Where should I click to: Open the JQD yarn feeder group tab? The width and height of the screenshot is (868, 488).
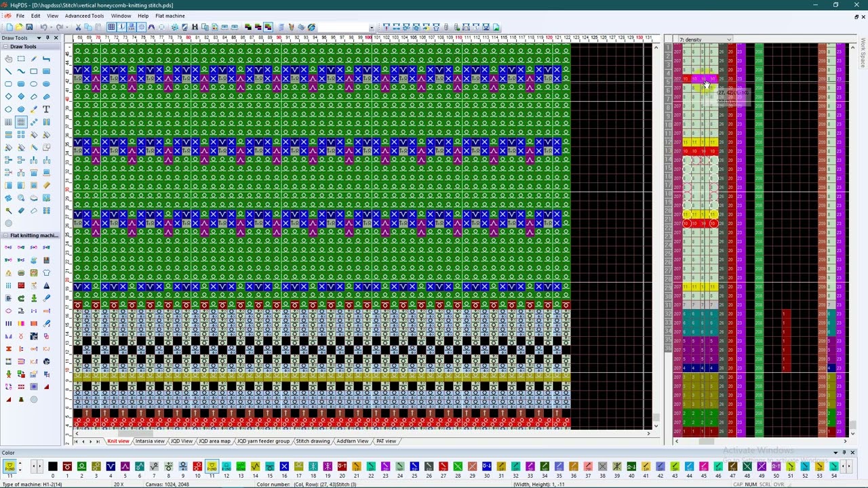pos(263,441)
